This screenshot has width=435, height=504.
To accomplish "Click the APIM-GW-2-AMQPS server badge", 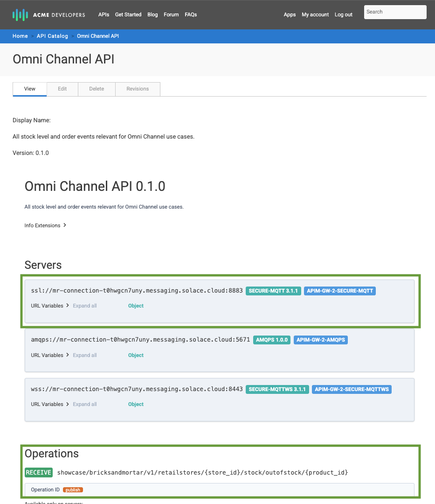I will click(x=320, y=340).
